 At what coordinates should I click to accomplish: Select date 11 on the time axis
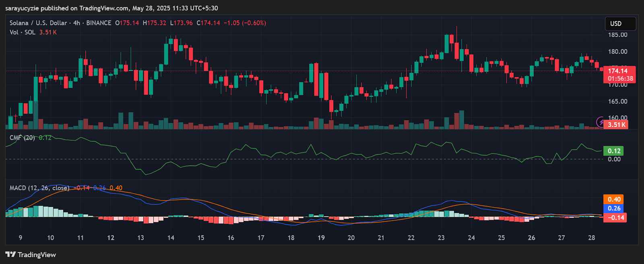point(80,237)
